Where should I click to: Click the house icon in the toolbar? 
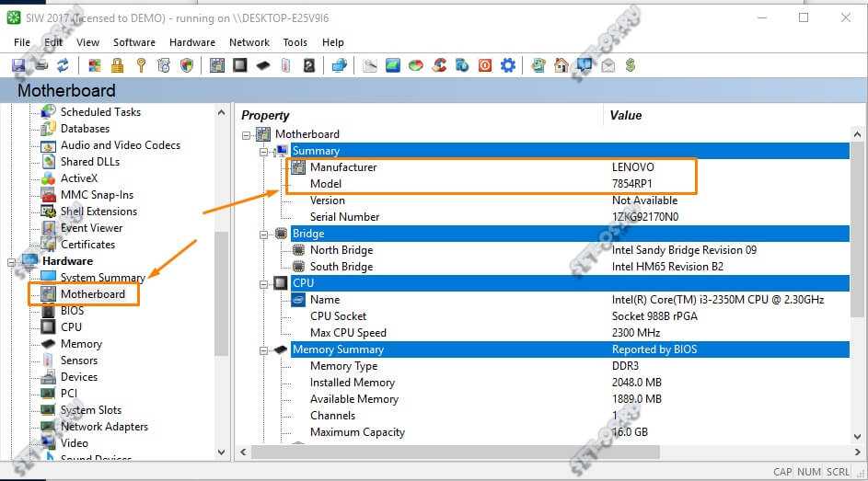coord(561,65)
